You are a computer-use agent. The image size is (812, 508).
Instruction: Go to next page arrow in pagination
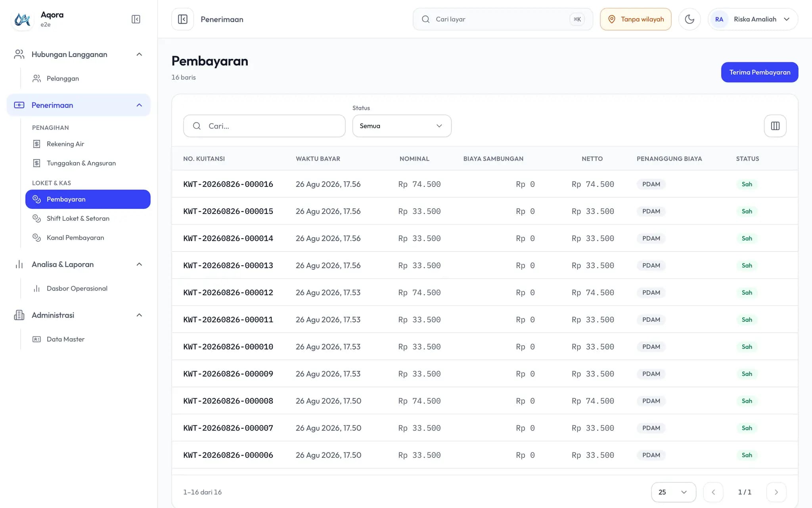coord(776,492)
